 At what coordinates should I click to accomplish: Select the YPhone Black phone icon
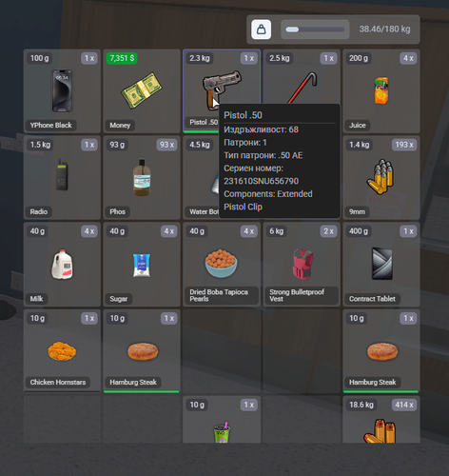(x=62, y=90)
